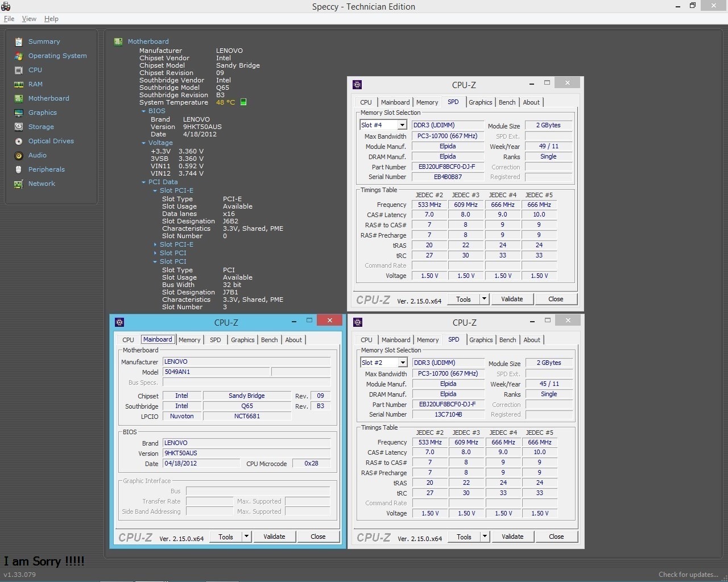Click Validate in Mainboard CPU-Z window

click(x=274, y=537)
